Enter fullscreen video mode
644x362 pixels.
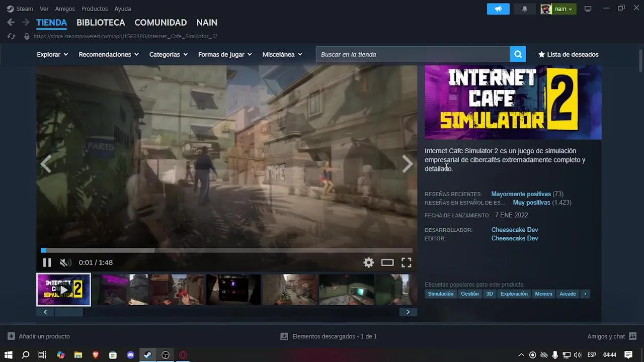point(407,262)
